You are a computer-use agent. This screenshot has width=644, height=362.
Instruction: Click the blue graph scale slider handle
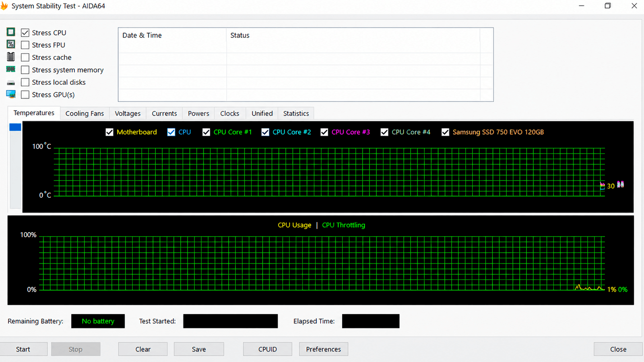[15, 127]
